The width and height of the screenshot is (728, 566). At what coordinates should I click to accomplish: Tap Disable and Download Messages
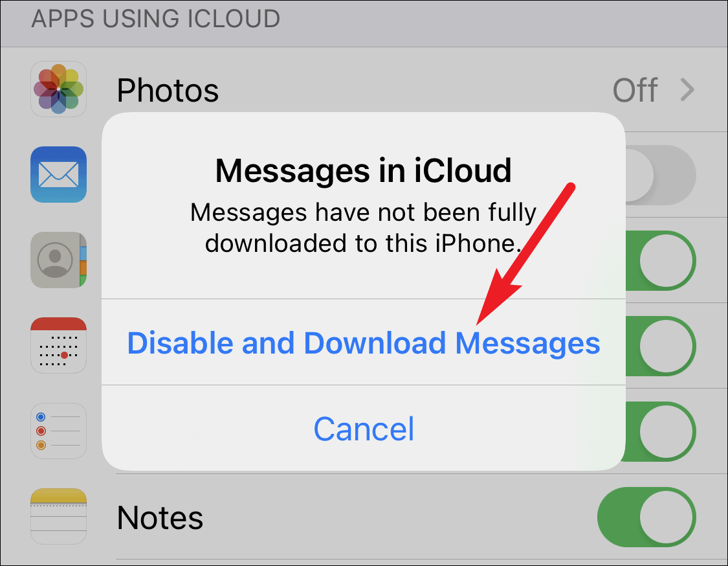coord(364,343)
